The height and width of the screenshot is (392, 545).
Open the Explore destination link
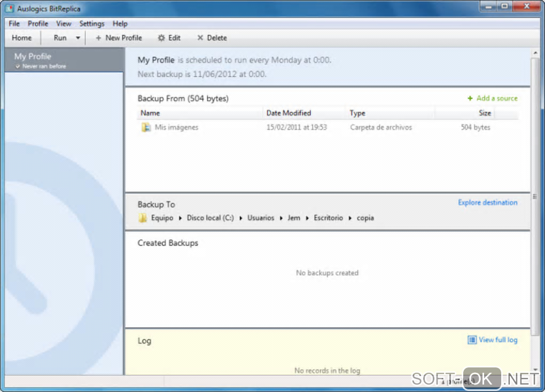[x=487, y=202]
